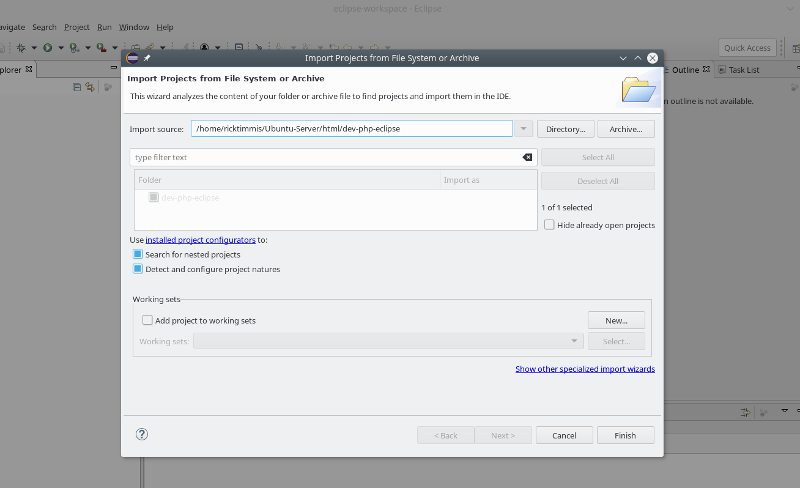The height and width of the screenshot is (488, 800).
Task: Click the pin-to-selection arrow icon in the bottom panel
Action: click(x=745, y=412)
